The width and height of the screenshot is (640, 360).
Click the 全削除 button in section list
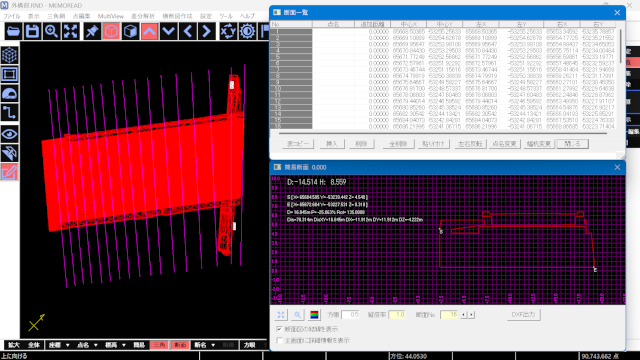point(398,144)
